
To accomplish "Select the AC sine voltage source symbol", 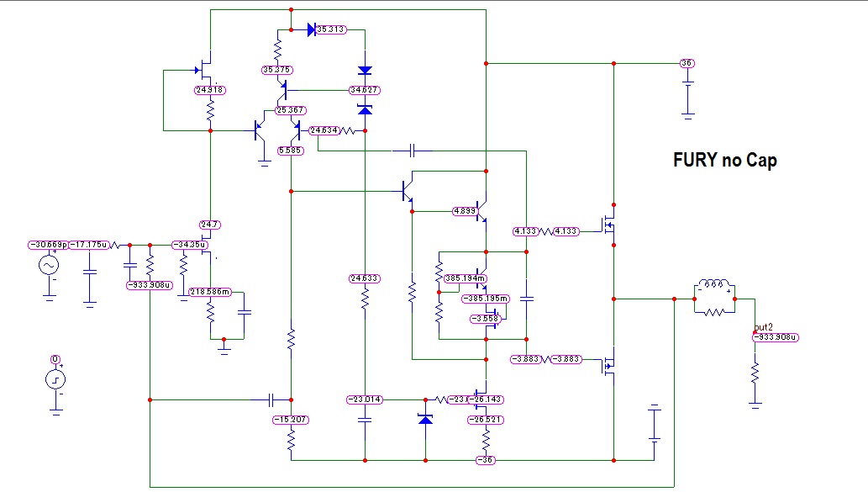I will 49,265.
